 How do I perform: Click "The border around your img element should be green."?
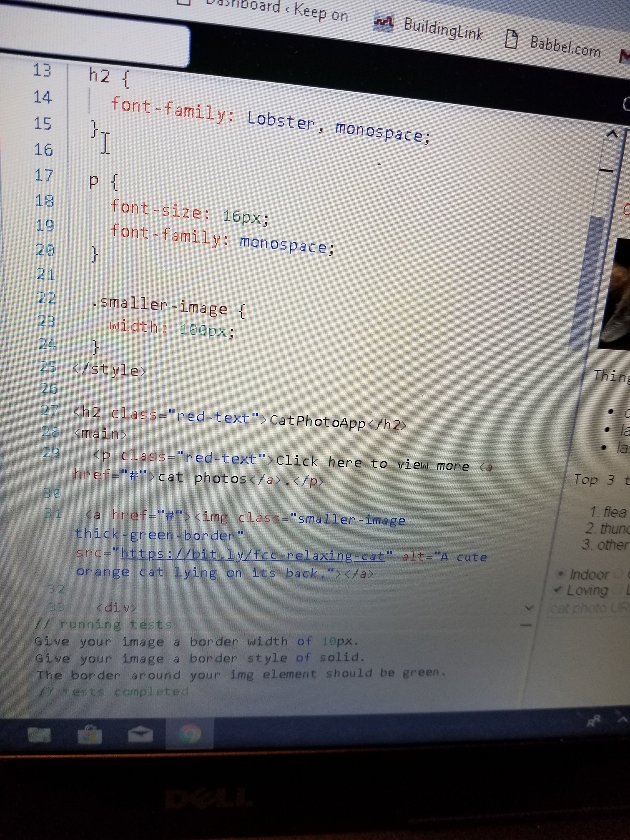pyautogui.click(x=241, y=674)
